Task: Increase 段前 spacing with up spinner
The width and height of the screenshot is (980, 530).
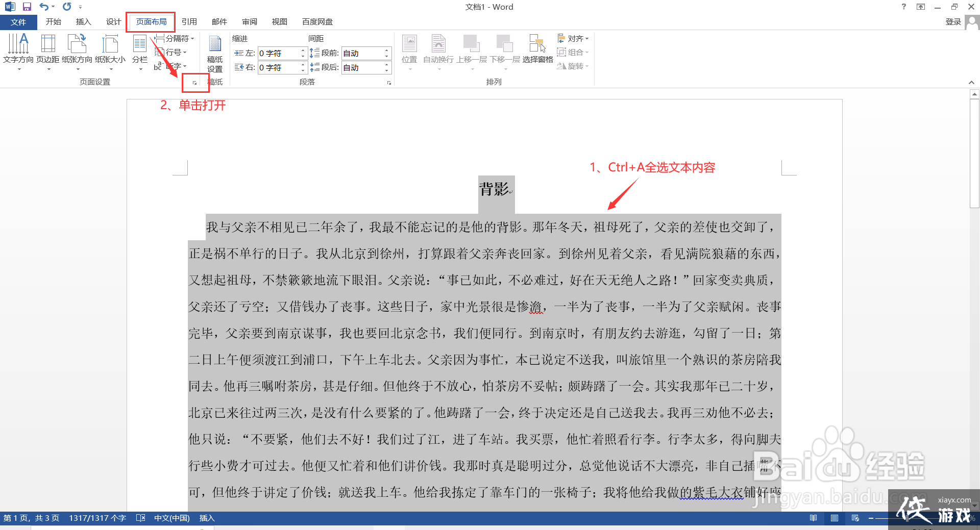Action: 387,50
